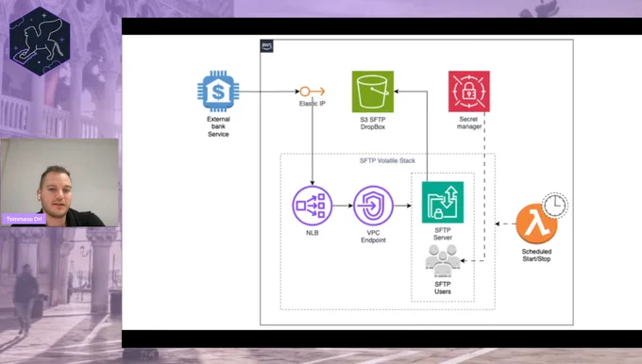Click the winged lion hexagon logo
The image size is (642, 364).
[40, 41]
